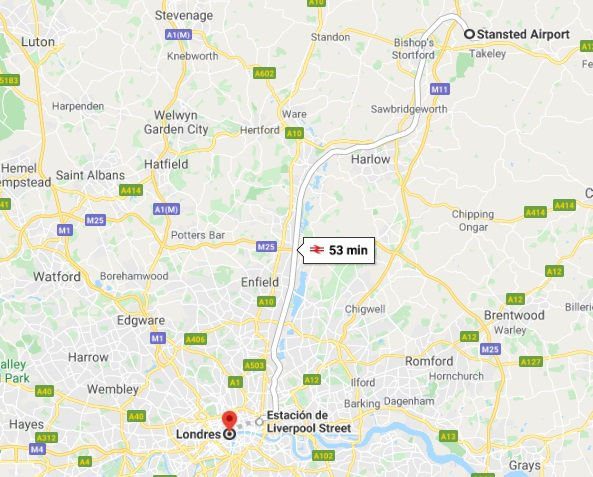This screenshot has height=477, width=593.
Task: Click the M11 motorway shield
Action: click(440, 89)
